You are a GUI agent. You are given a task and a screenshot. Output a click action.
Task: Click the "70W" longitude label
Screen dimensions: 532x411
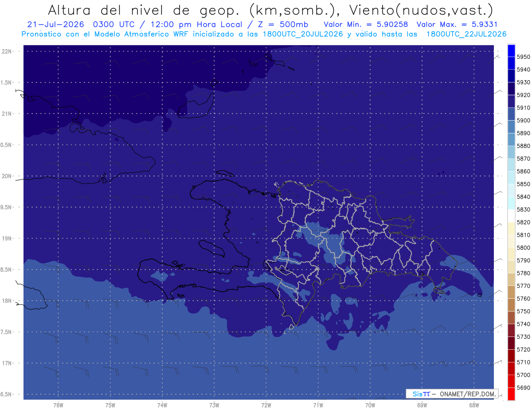click(x=370, y=405)
